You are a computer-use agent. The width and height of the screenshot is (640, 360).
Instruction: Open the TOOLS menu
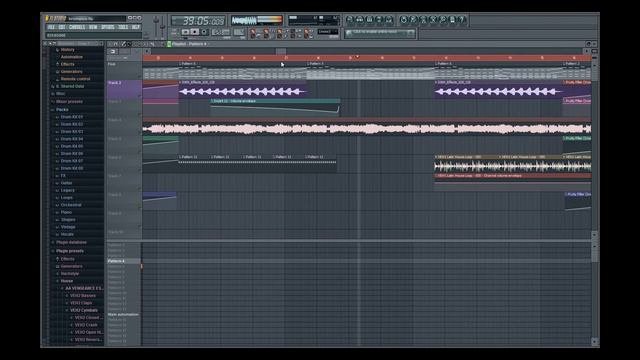(123, 27)
